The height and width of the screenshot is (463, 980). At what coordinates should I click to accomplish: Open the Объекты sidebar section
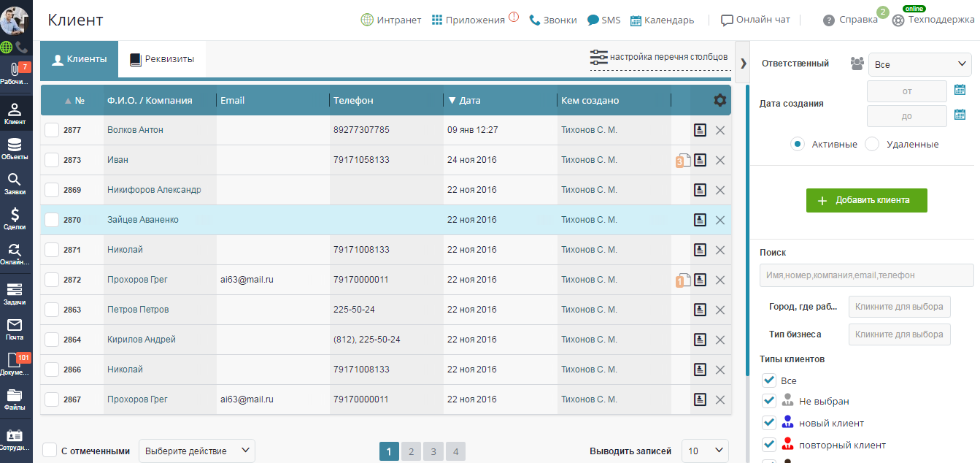(x=16, y=149)
